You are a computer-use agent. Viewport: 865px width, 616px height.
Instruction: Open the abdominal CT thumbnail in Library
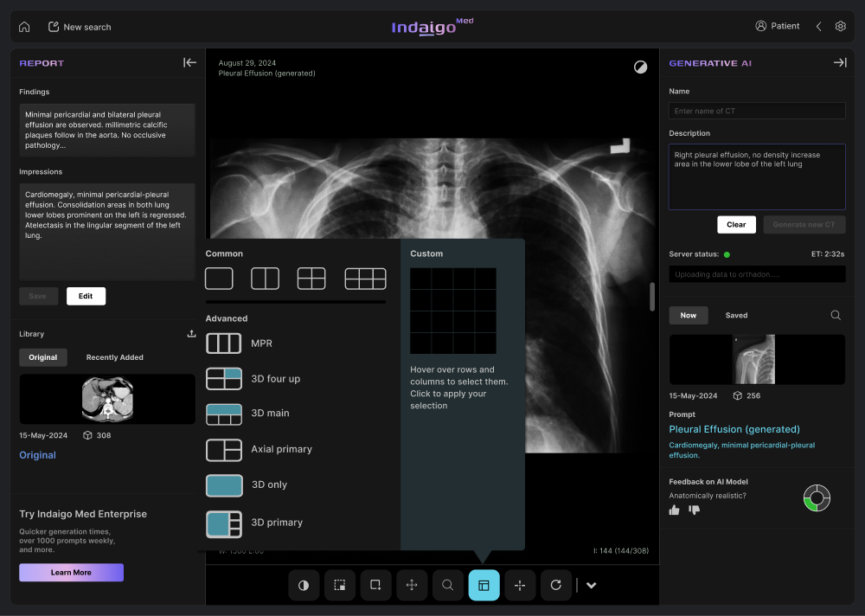coord(107,399)
